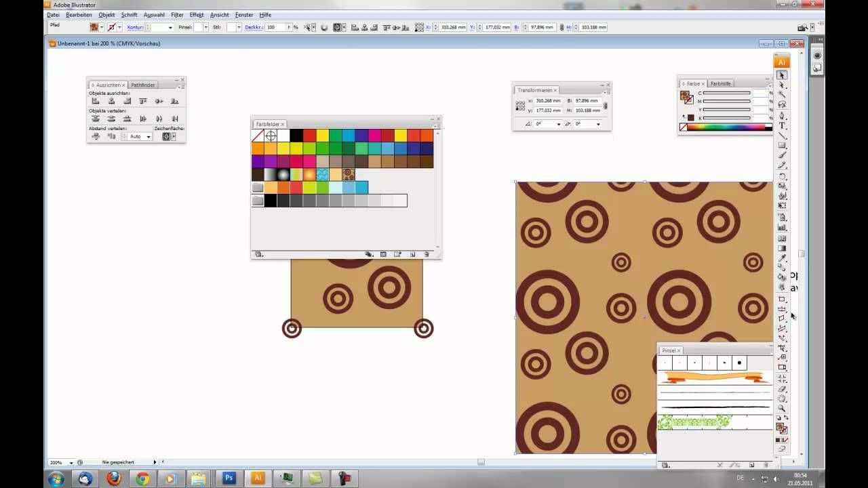Pick the red swatch in Farbfelder
Image resolution: width=868 pixels, height=488 pixels.
coord(309,136)
